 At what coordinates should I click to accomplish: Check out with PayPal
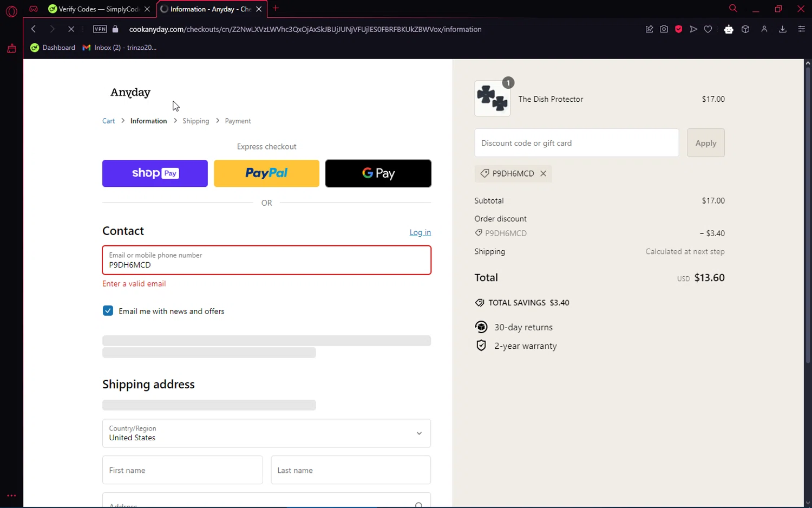pos(266,173)
